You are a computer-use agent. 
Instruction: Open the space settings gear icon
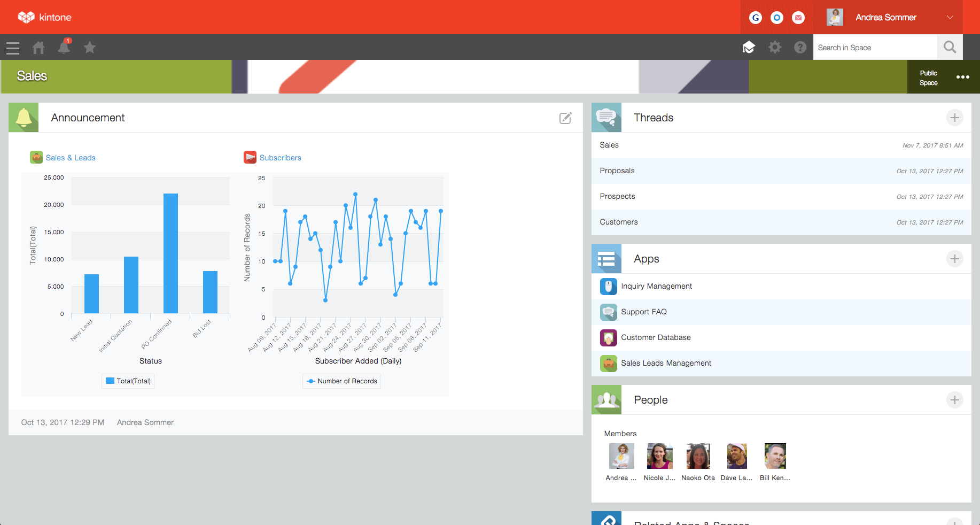pyautogui.click(x=774, y=47)
